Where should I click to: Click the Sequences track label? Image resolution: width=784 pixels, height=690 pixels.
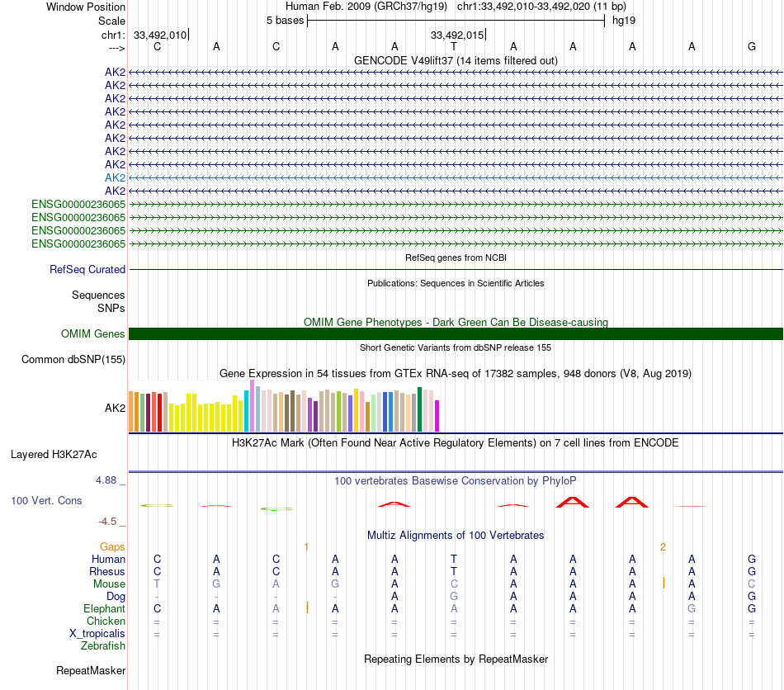coord(98,295)
